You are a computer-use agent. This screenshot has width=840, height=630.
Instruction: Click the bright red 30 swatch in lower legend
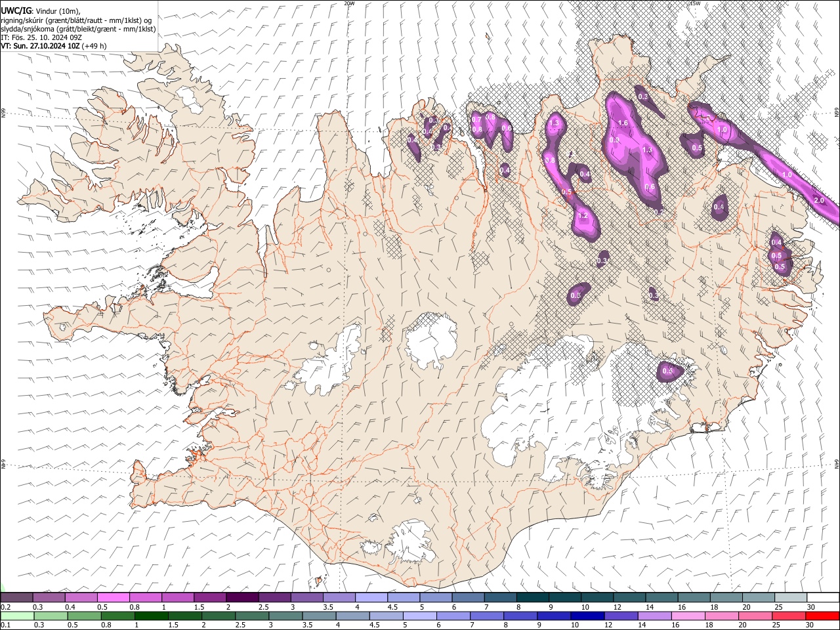822,616
